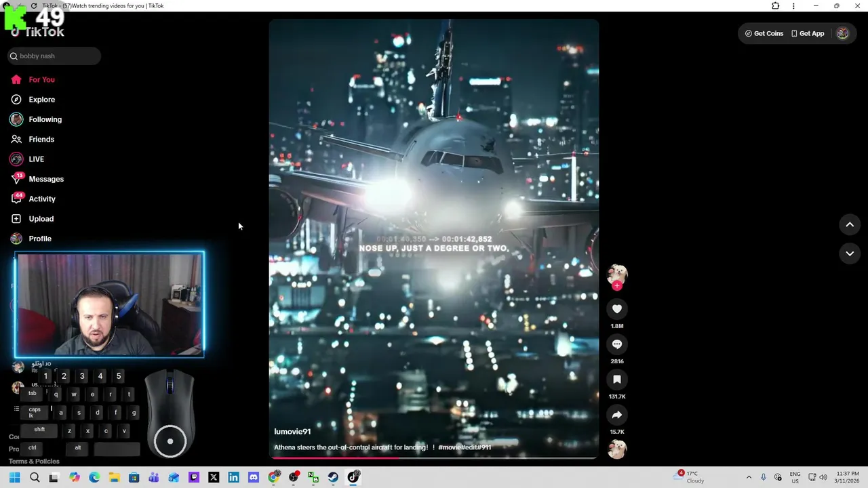This screenshot has height=488, width=868.
Task: Launch Copilot from the taskbar
Action: click(x=75, y=478)
